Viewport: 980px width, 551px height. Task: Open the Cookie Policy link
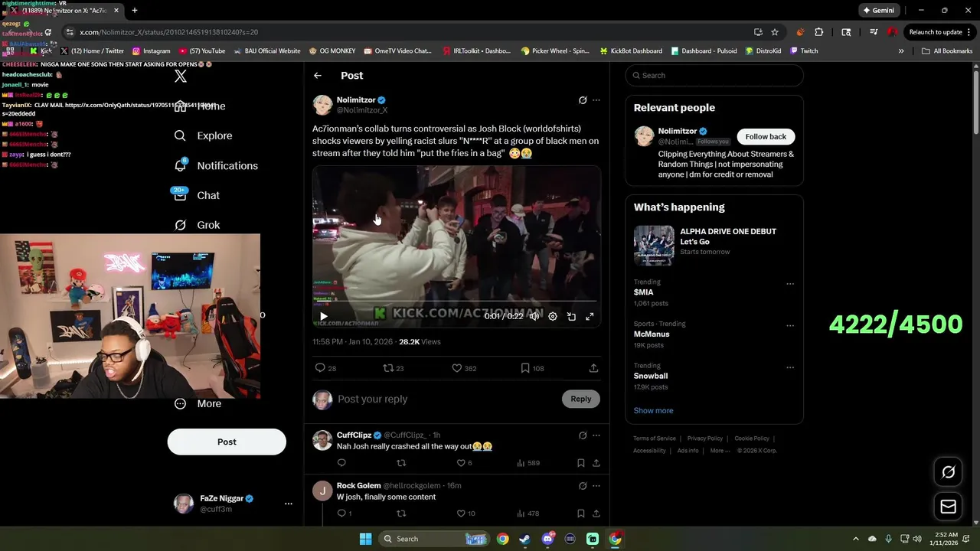752,439
